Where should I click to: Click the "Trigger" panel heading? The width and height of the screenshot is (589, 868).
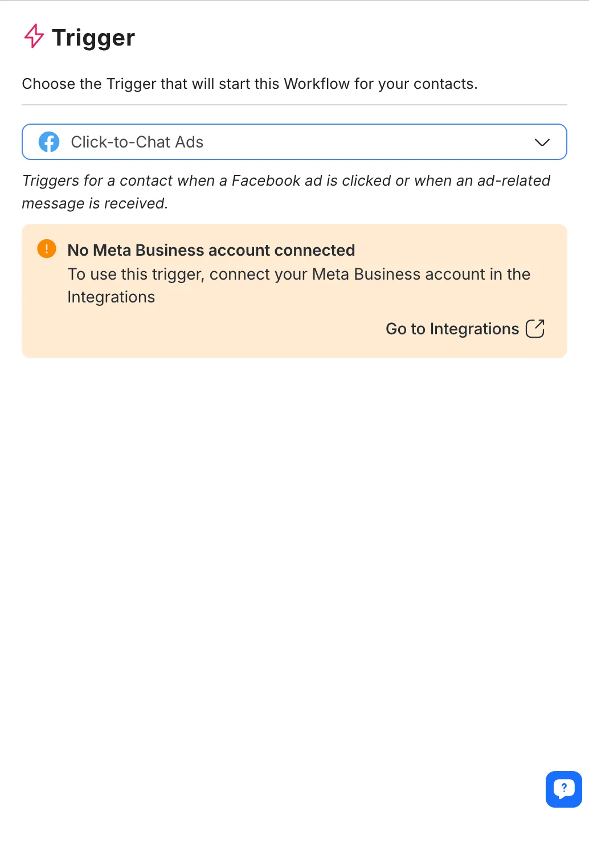click(93, 38)
